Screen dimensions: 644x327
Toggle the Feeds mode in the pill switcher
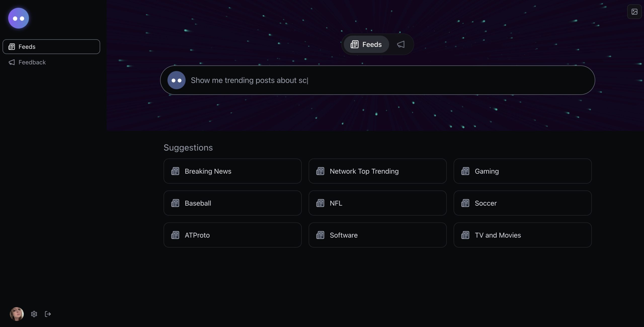(366, 44)
